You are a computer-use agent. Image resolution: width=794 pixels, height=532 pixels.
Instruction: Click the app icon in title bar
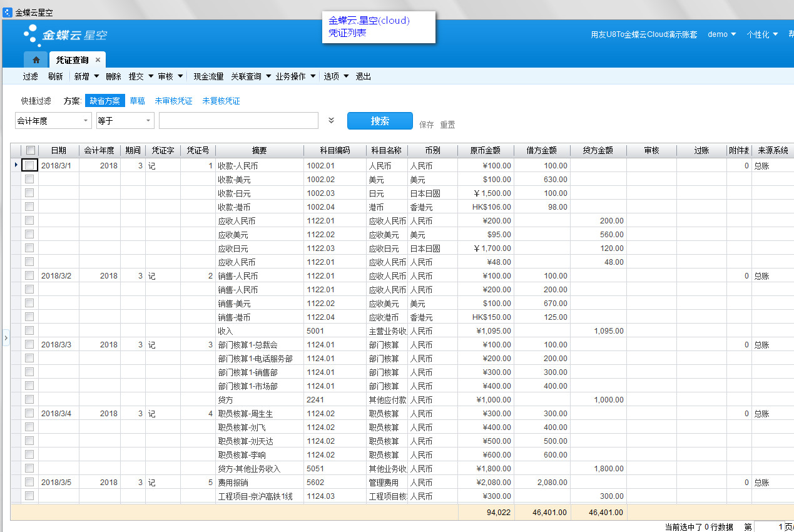[x=8, y=13]
